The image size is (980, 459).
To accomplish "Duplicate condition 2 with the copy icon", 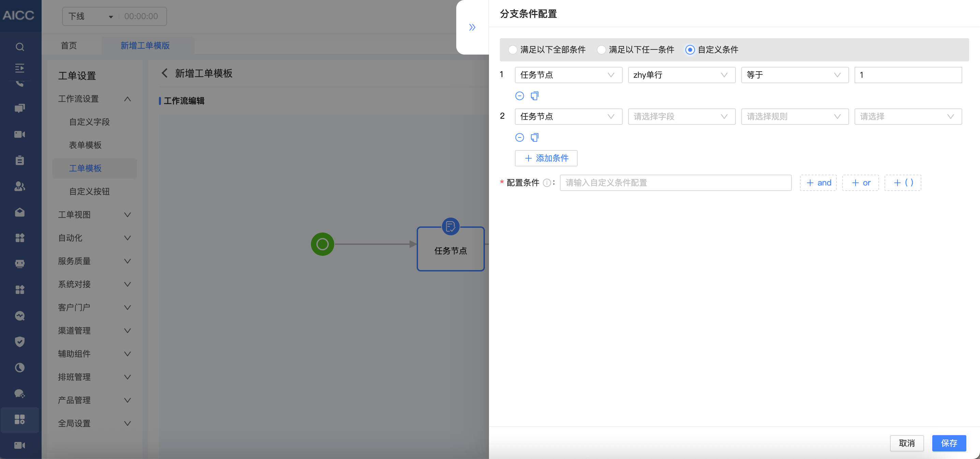I will tap(535, 137).
